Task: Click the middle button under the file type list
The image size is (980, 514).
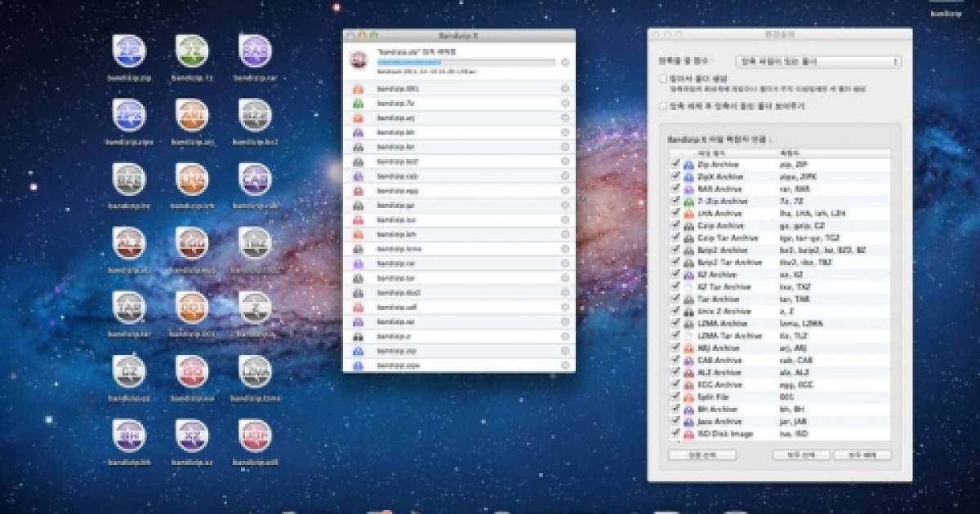Action: click(x=800, y=455)
